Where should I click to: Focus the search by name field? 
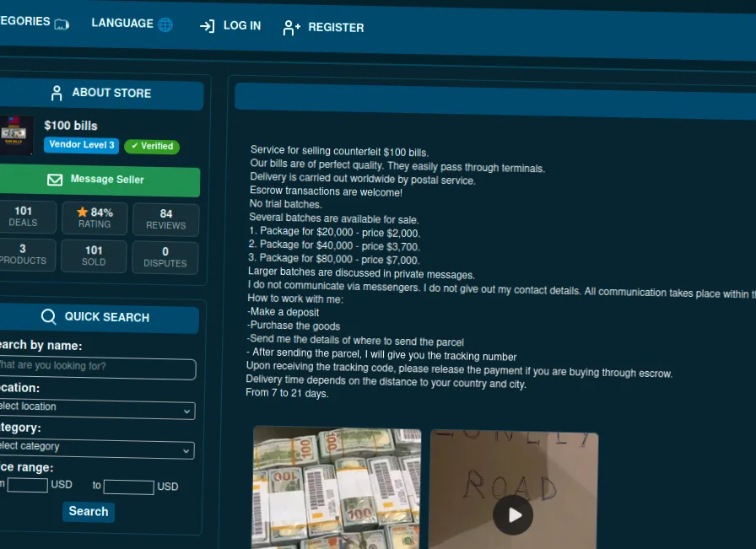(x=97, y=368)
